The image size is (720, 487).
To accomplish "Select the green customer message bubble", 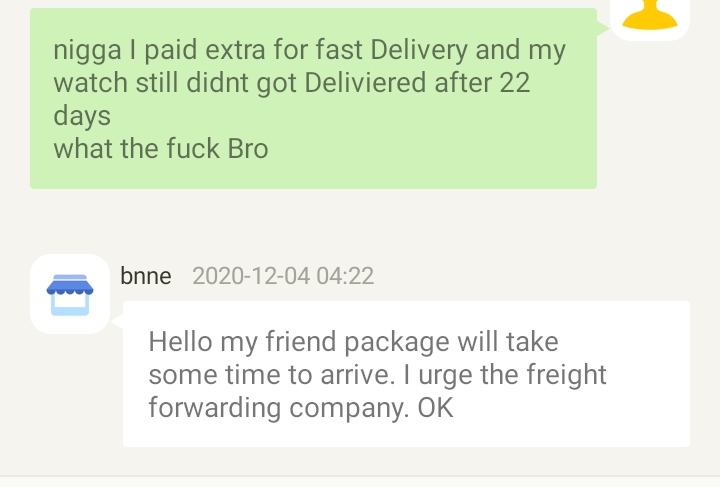I will tap(313, 98).
